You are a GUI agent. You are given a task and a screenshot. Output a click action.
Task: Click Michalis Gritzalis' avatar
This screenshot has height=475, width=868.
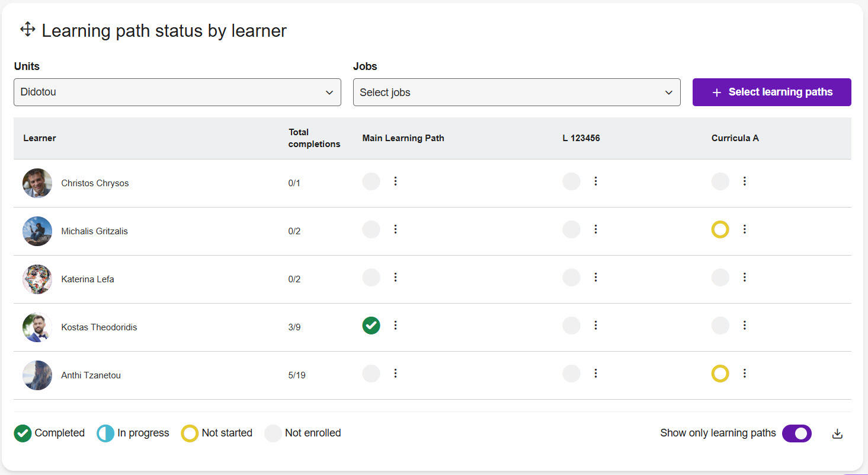pos(37,231)
